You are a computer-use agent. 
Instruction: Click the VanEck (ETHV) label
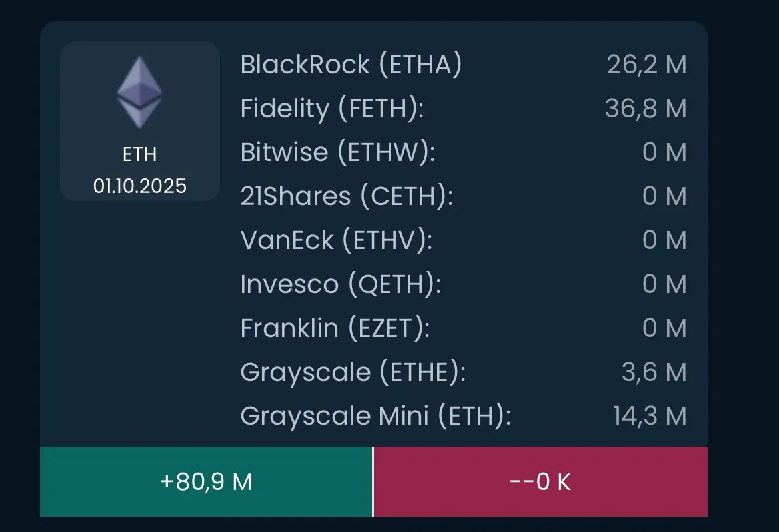[337, 240]
